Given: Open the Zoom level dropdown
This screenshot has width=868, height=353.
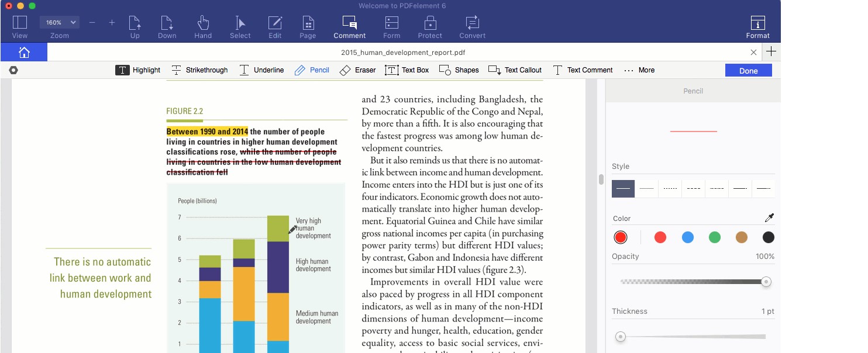Looking at the screenshot, I should (59, 22).
